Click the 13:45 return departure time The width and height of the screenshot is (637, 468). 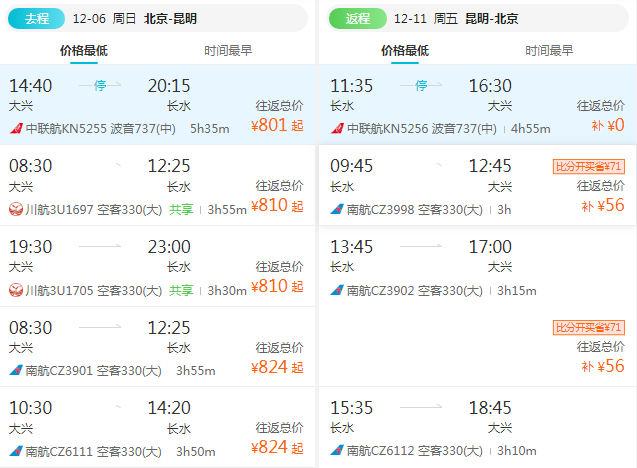pos(351,247)
